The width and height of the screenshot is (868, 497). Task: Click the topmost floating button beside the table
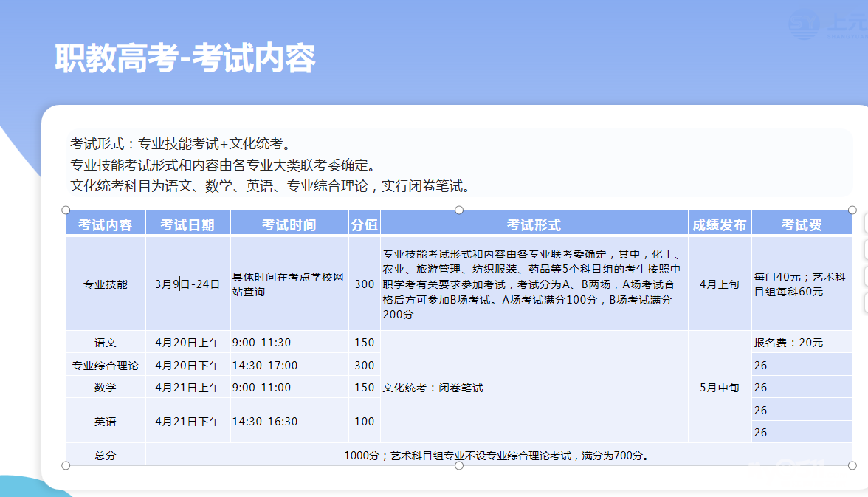tap(865, 223)
